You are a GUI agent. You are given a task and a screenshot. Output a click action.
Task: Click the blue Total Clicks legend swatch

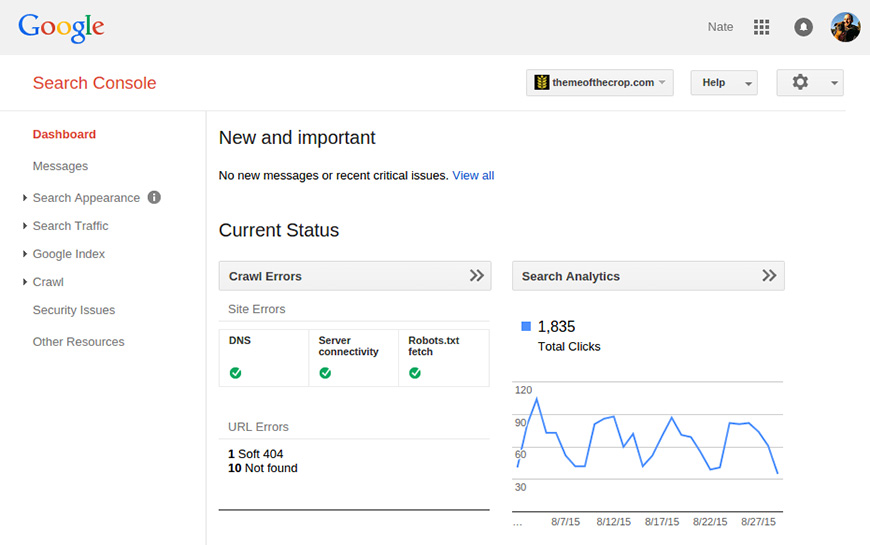pos(526,326)
